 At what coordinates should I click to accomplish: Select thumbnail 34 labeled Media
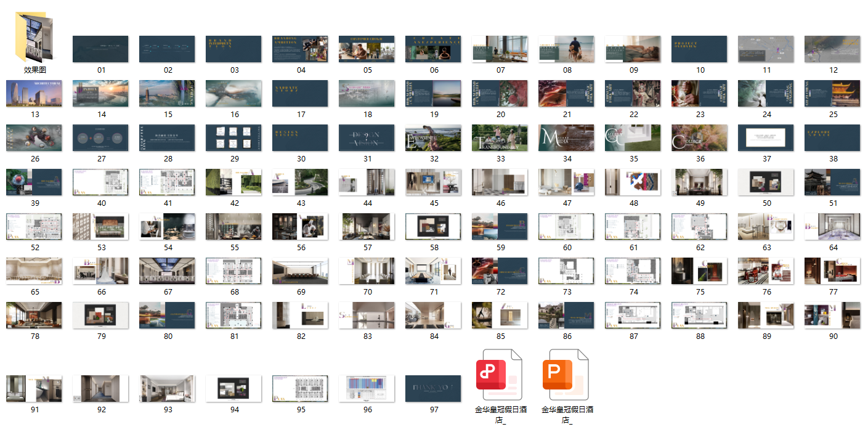click(566, 137)
